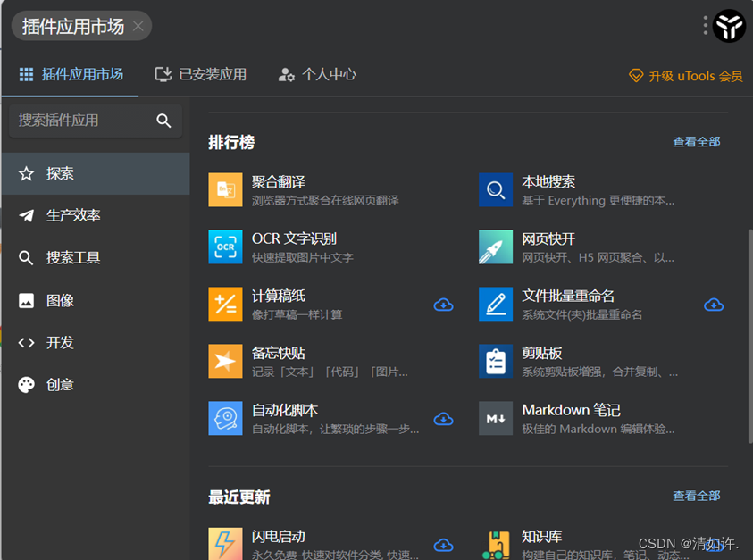The width and height of the screenshot is (753, 560).
Task: Download 文件批量重命名 via its cloud icon
Action: tap(714, 305)
